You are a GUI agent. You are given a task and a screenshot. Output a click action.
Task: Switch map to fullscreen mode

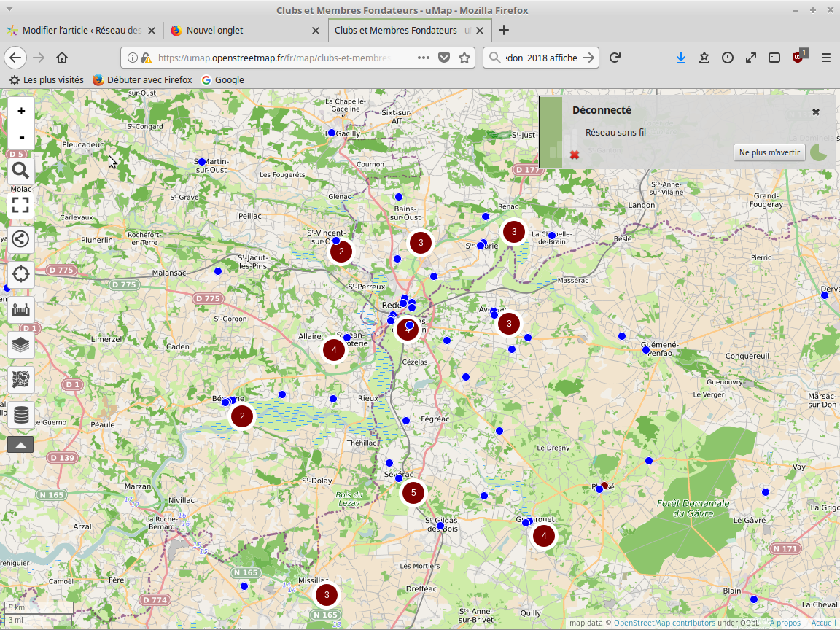[x=21, y=205]
